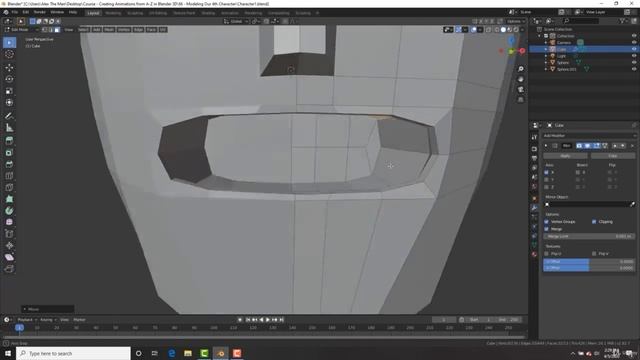Choose the Measure tool
The height and width of the screenshot is (360, 640).
[x=9, y=128]
